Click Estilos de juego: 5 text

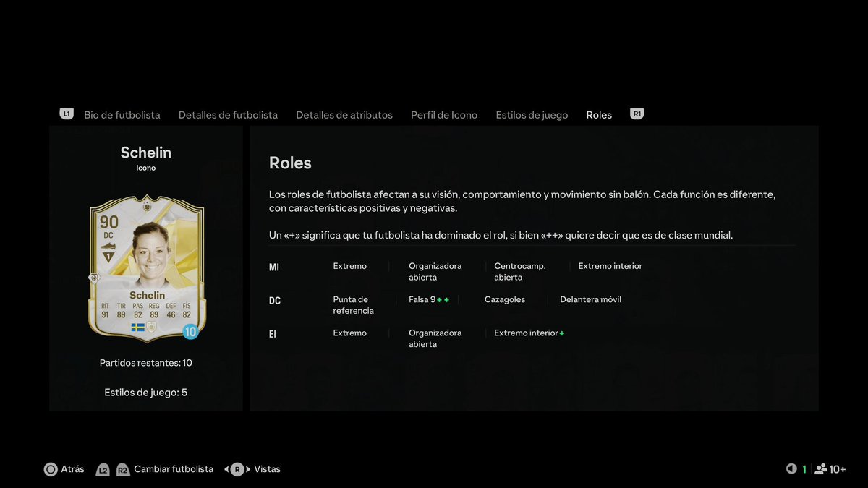pos(146,393)
